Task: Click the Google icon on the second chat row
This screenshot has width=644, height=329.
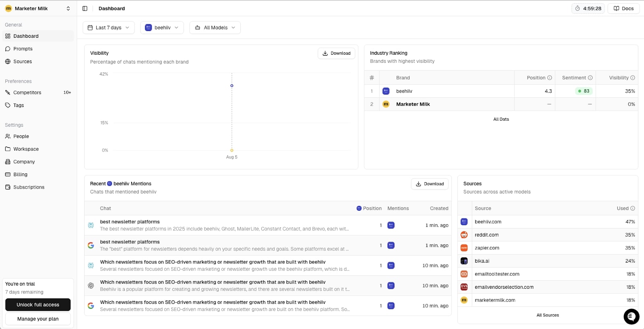Action: [91, 245]
